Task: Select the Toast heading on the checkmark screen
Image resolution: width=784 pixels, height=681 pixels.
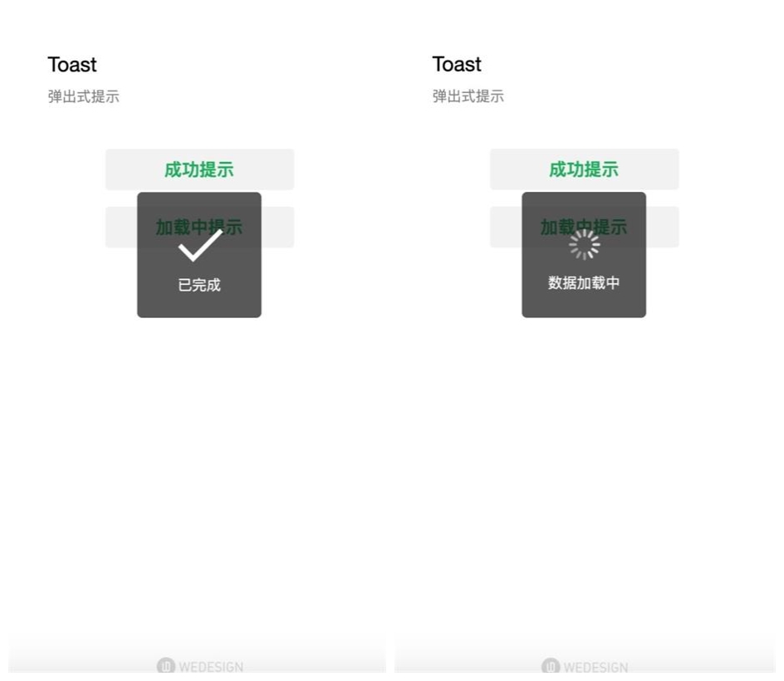Action: pyautogui.click(x=72, y=65)
